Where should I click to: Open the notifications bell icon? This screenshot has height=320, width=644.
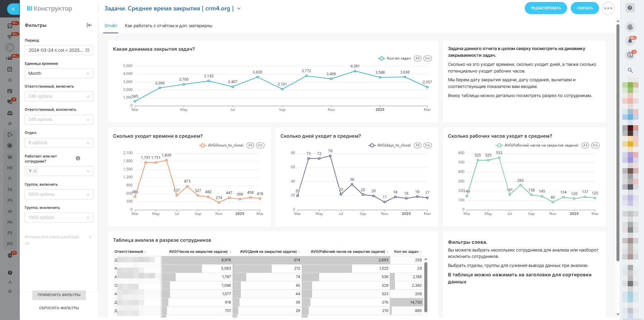coord(630,41)
